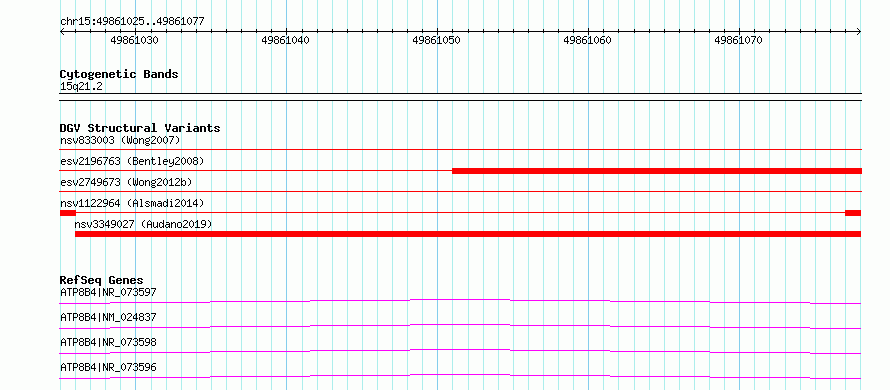Click ruler tick label 49861050
The height and width of the screenshot is (390, 890).
point(436,41)
